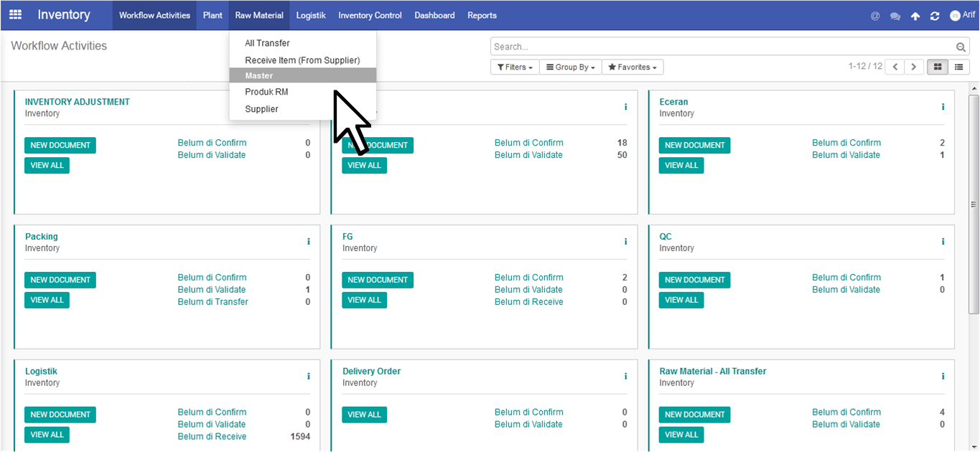Click the search magnifier icon
This screenshot has height=452, width=980.
(x=961, y=47)
